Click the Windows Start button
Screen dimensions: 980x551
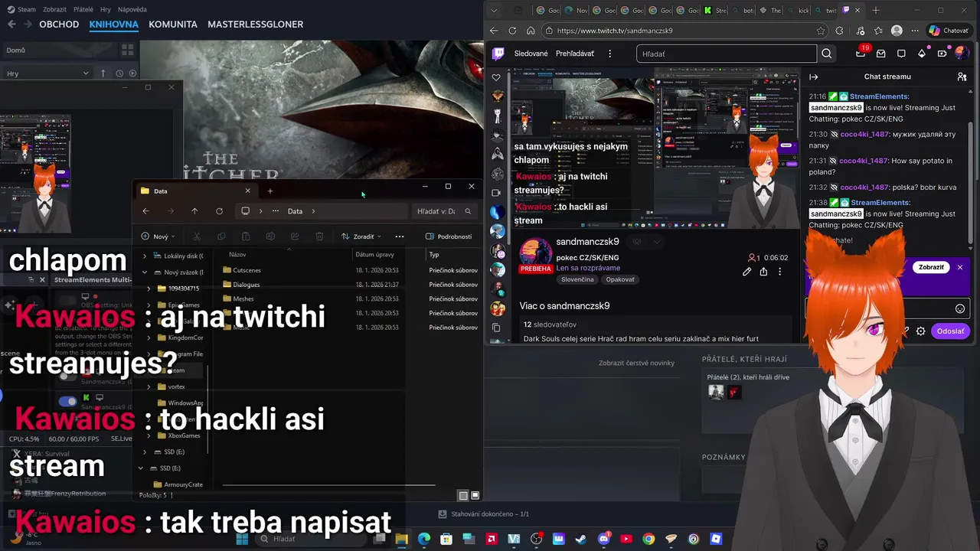point(242,539)
